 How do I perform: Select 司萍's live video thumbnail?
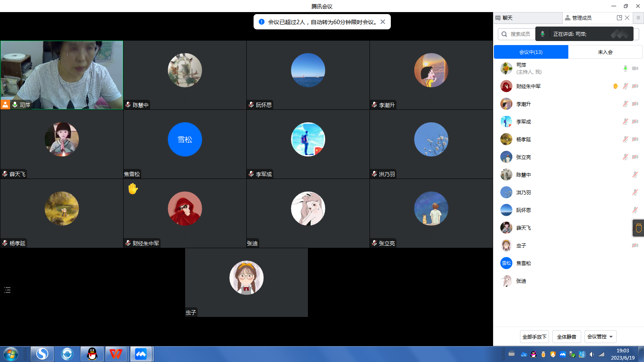pyautogui.click(x=62, y=75)
